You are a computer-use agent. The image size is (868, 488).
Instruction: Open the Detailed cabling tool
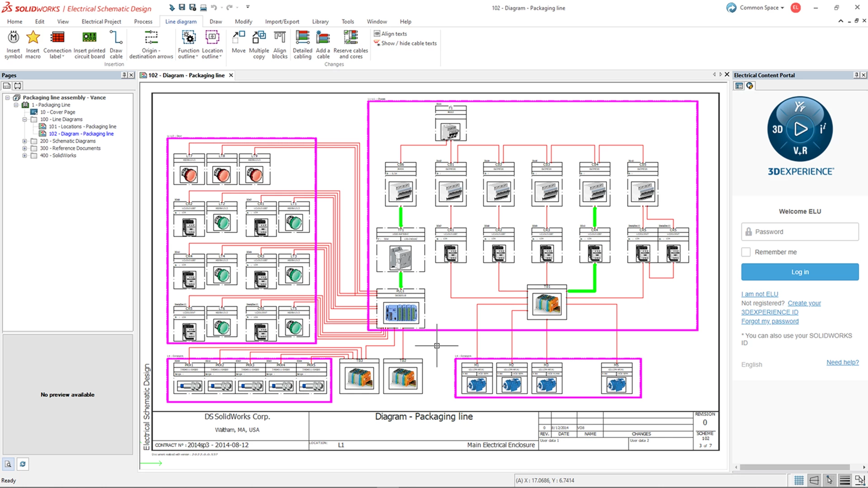302,44
